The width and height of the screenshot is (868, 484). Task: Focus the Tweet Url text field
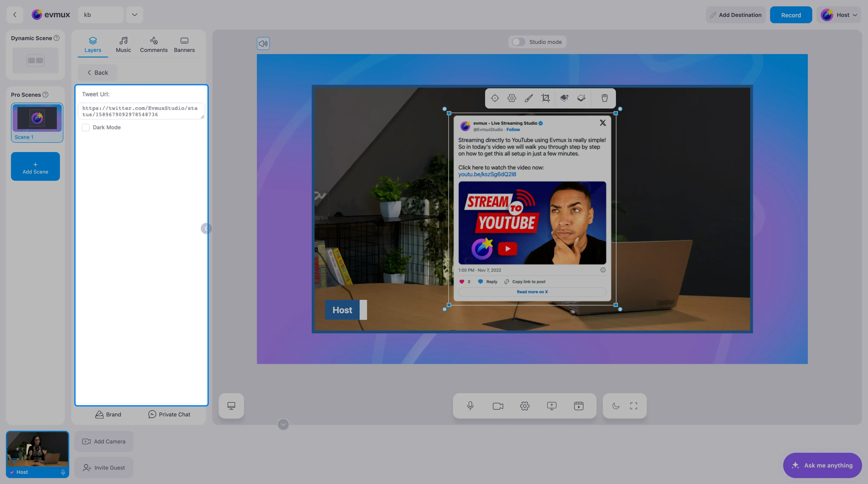coord(141,111)
